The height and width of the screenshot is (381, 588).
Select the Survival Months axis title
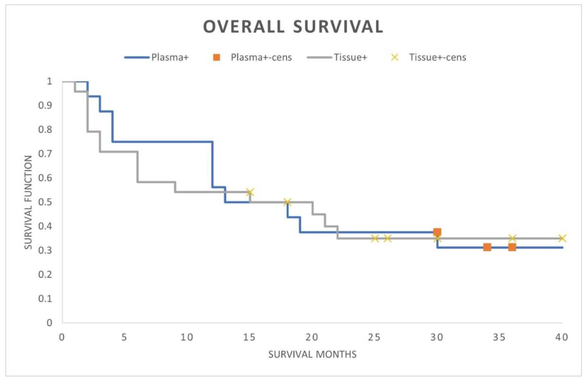[x=312, y=354]
